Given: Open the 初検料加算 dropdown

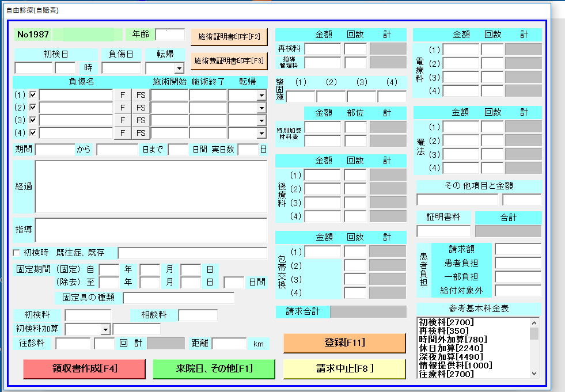Looking at the screenshot, I should point(105,329).
